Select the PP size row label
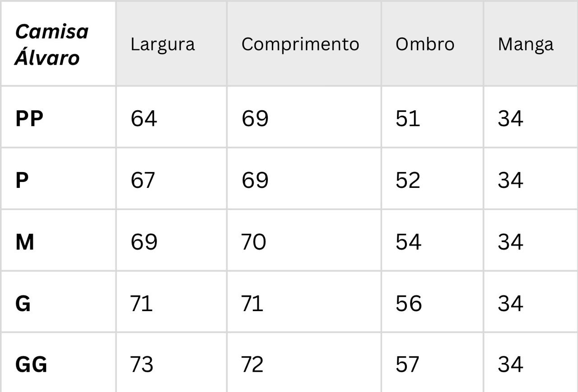Viewport: 578px width, 392px height. tap(29, 119)
